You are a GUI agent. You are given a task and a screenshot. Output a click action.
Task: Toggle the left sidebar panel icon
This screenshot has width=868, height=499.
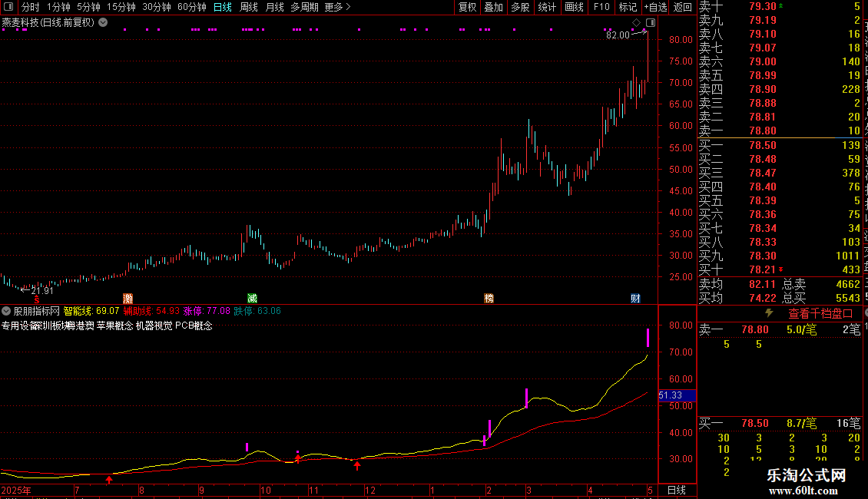click(8, 7)
